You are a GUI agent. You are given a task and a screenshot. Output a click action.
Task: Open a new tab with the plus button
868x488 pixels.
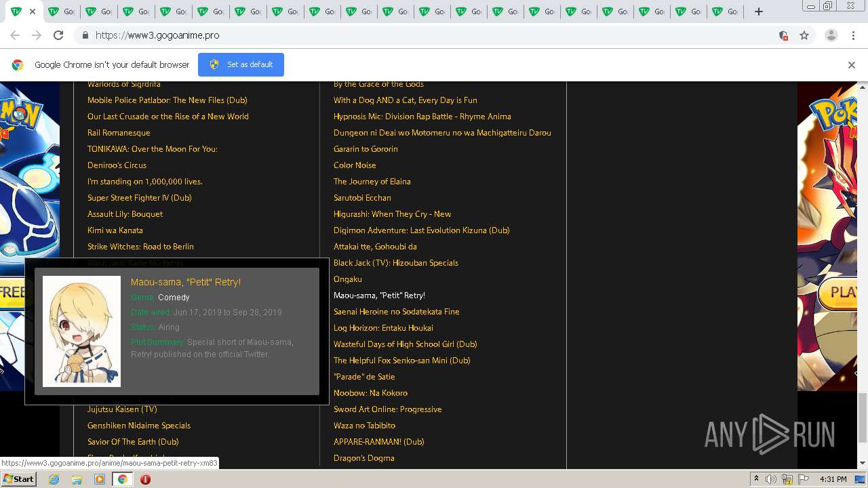(x=759, y=12)
